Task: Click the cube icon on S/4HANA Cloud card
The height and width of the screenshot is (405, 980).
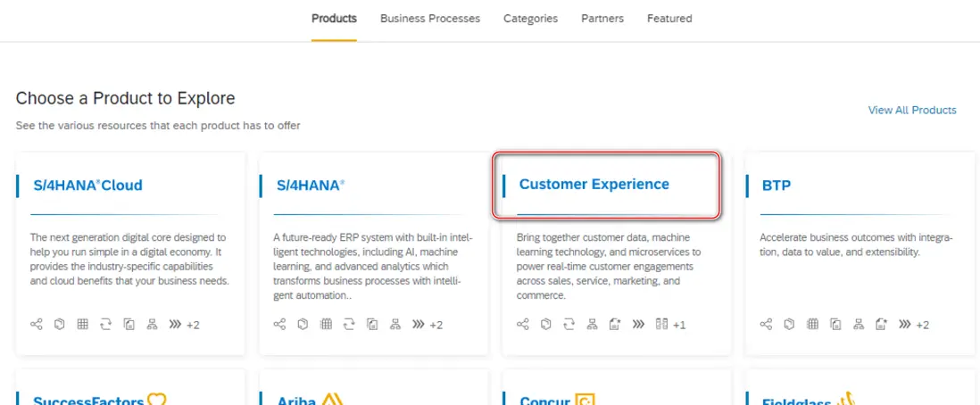Action: (59, 325)
